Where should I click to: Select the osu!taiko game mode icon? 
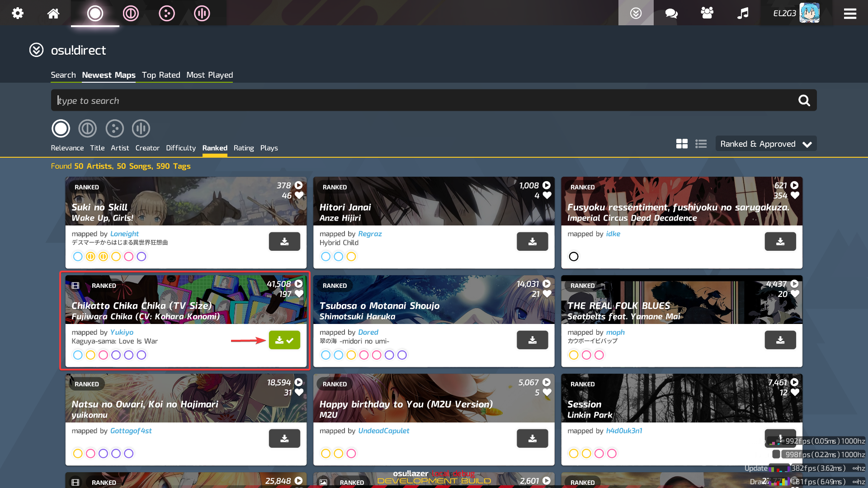click(x=131, y=13)
